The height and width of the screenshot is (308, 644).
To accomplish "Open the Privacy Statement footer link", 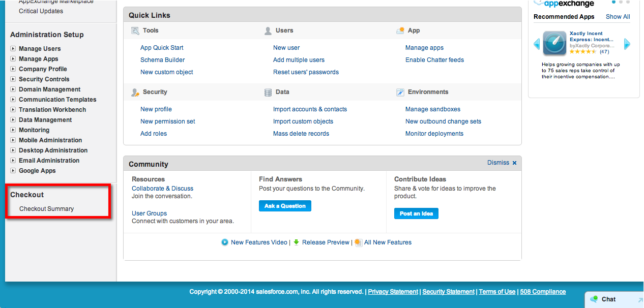I will coord(393,292).
